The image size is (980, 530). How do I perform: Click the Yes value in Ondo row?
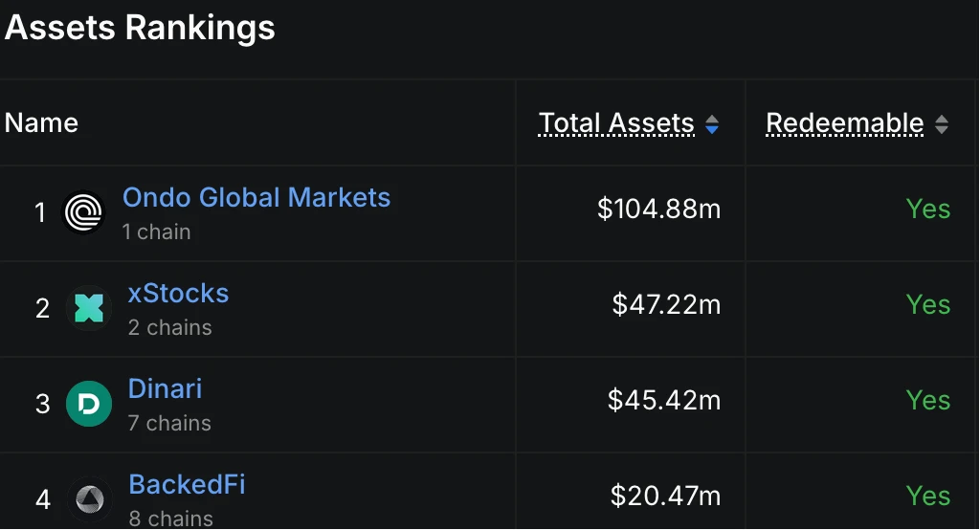[928, 210]
